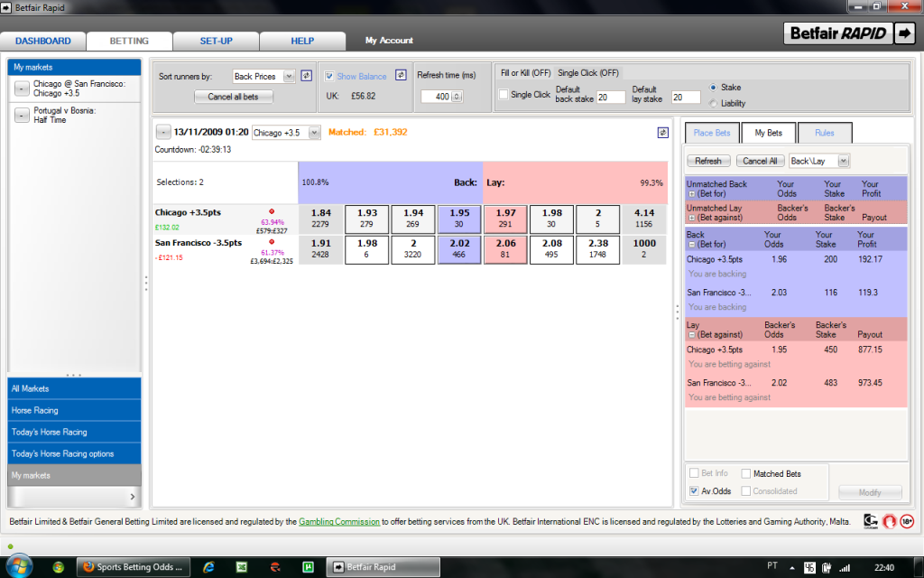Click San Francisco back price 2.02
This screenshot has height=578, width=924.
click(x=459, y=249)
